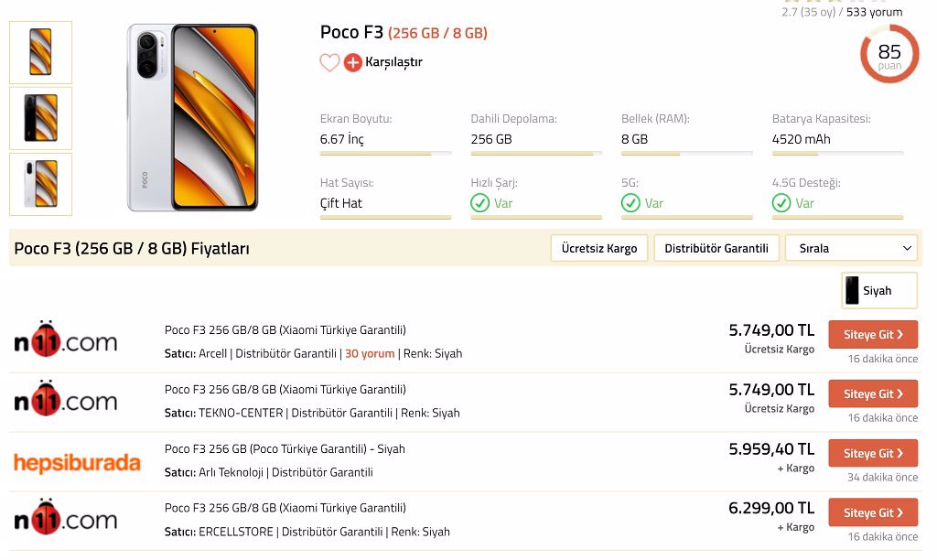The height and width of the screenshot is (560, 937).
Task: Open the TEKNO-CENTER listing title
Action: [x=285, y=390]
